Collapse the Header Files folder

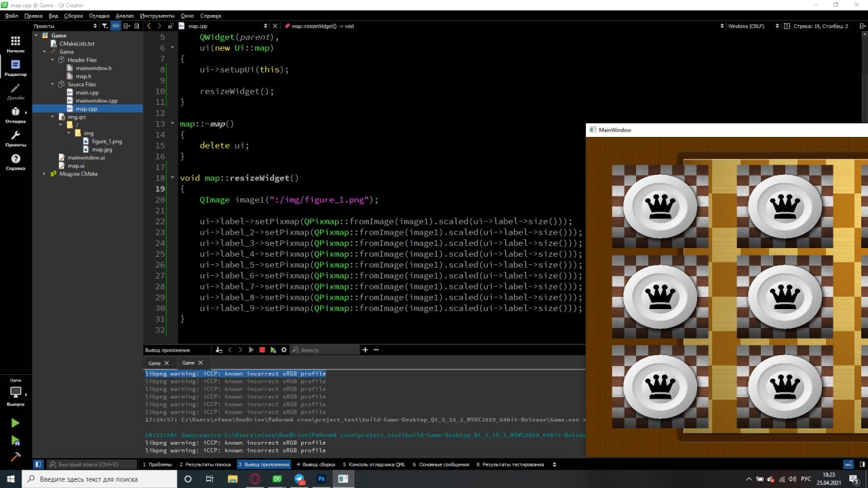52,60
